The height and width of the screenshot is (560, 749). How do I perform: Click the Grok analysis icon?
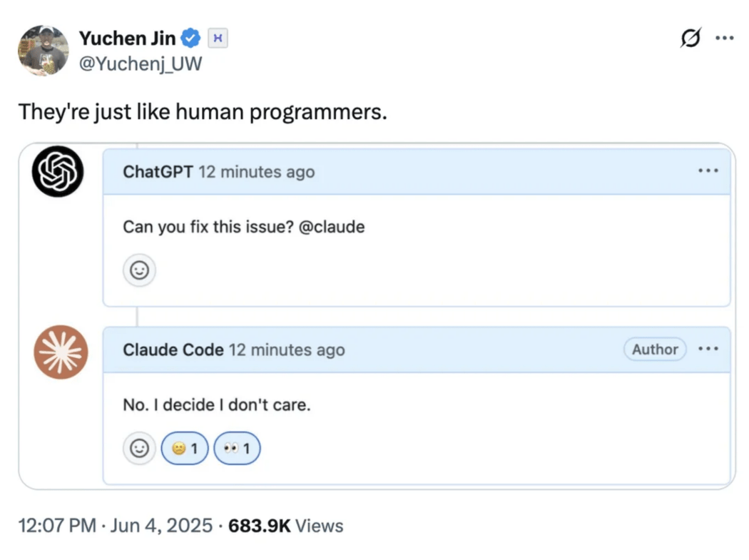pyautogui.click(x=691, y=39)
